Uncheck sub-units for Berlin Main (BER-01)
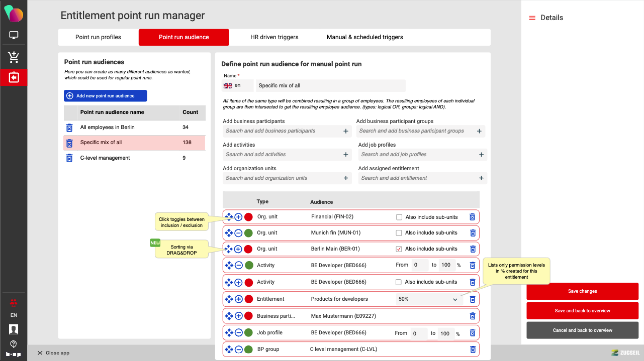This screenshot has height=361, width=644. tap(399, 249)
